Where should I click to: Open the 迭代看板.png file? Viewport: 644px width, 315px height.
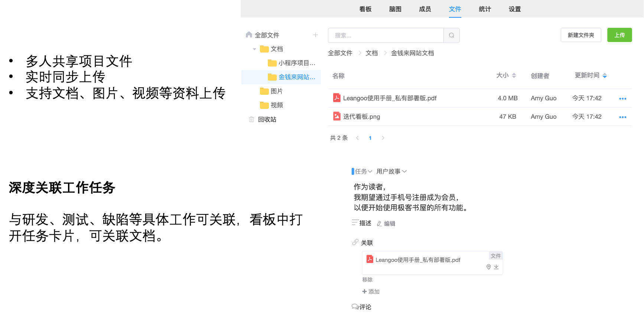361,117
